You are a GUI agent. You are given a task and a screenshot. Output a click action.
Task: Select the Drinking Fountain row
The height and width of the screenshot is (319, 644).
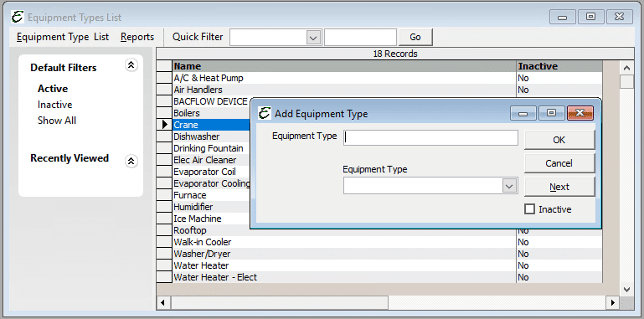point(211,148)
